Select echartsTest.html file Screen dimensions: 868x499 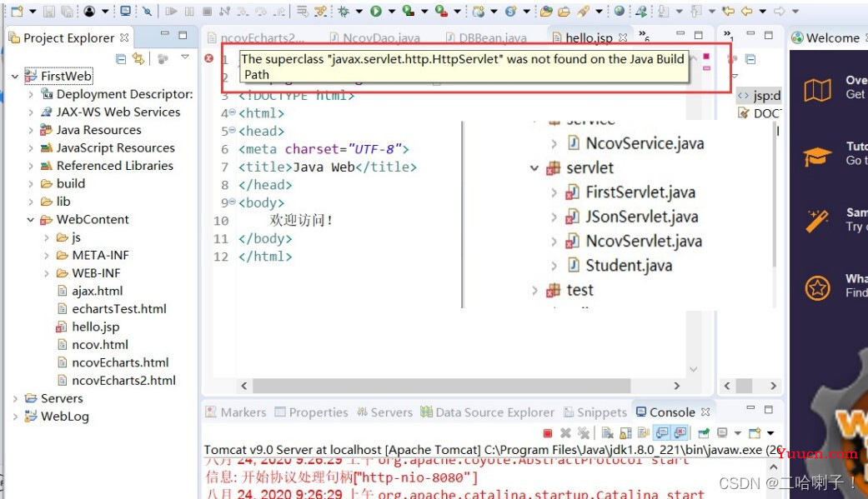click(x=112, y=309)
